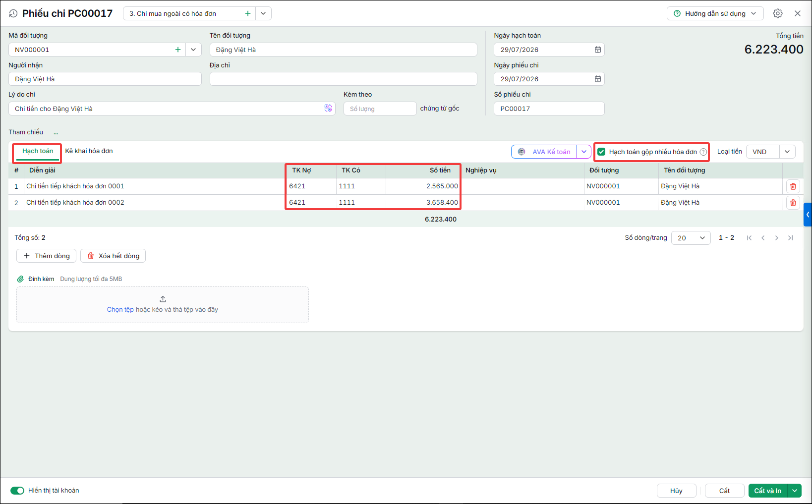Click Thêm dòng button

pos(47,256)
